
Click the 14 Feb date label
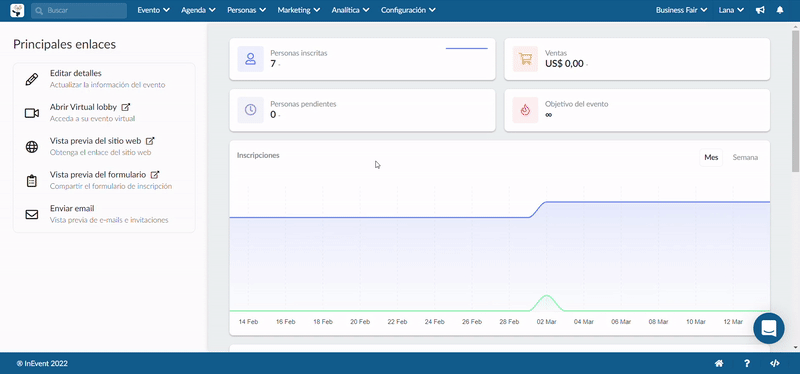point(248,322)
